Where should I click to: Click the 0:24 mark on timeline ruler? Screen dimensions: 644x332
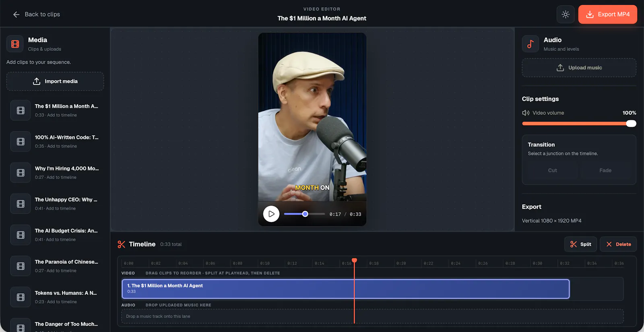click(x=456, y=264)
